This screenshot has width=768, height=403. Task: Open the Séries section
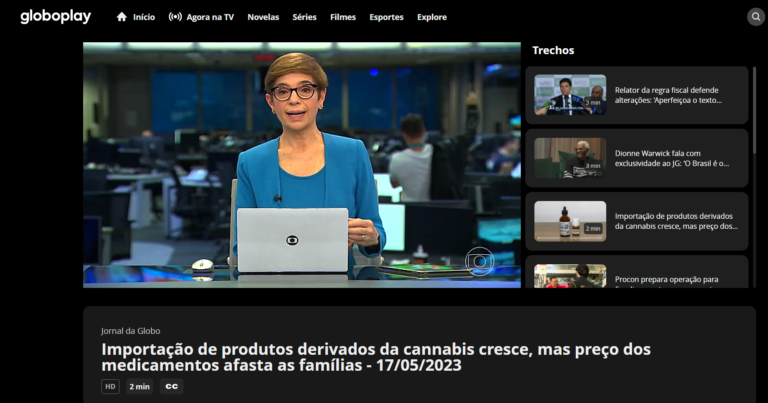click(304, 17)
